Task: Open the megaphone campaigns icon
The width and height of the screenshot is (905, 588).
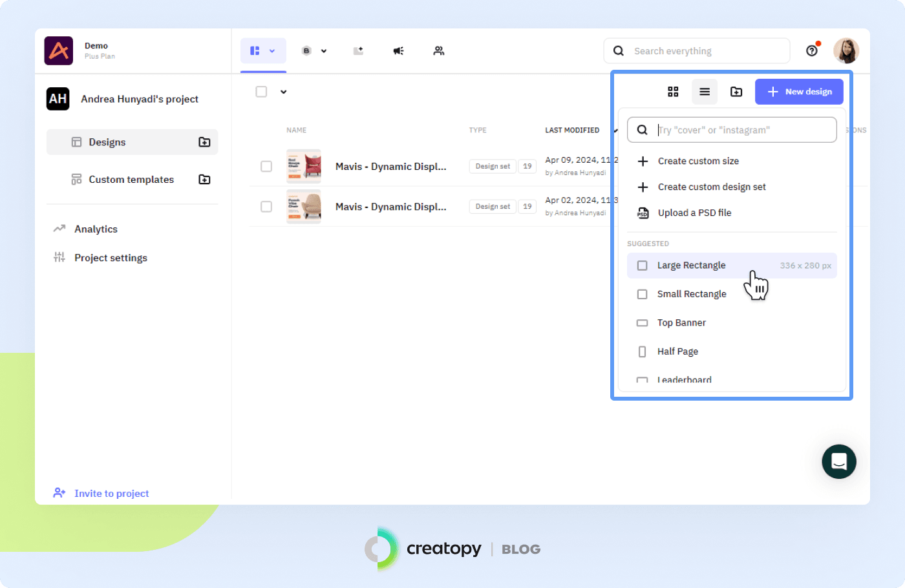Action: click(x=399, y=51)
